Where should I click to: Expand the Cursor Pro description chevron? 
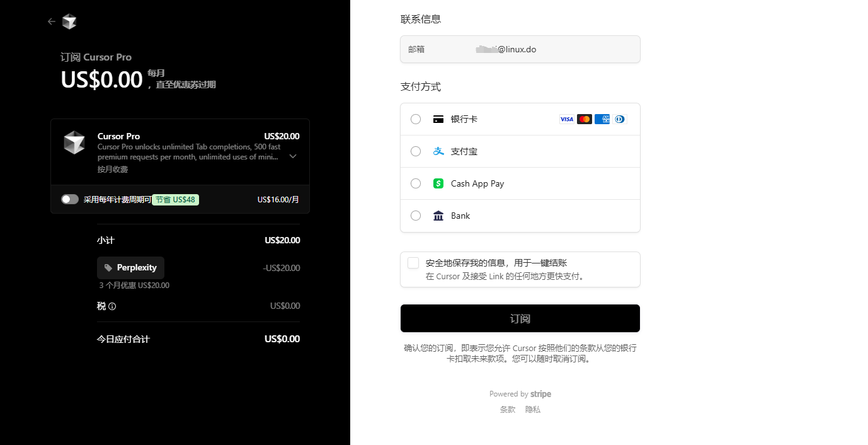pyautogui.click(x=293, y=156)
